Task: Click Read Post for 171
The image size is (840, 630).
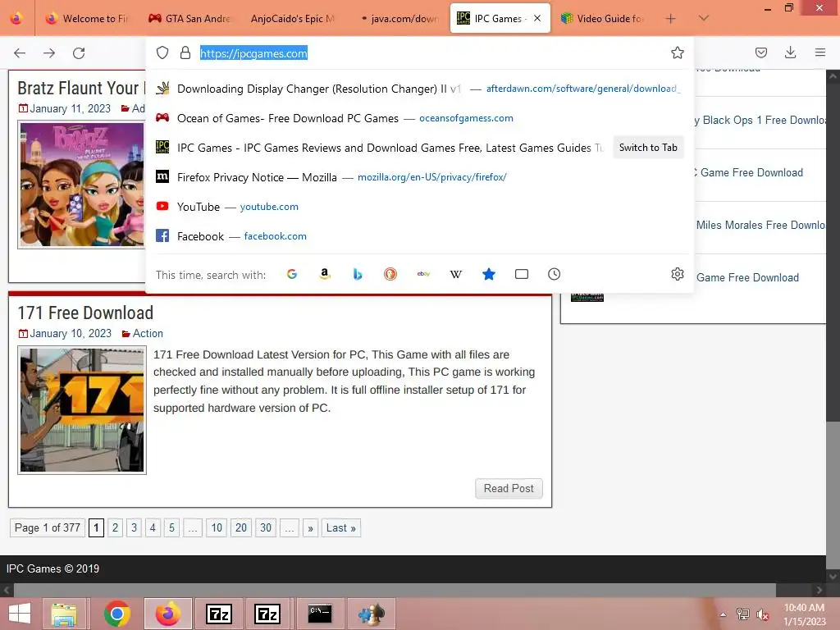Action: (x=509, y=489)
